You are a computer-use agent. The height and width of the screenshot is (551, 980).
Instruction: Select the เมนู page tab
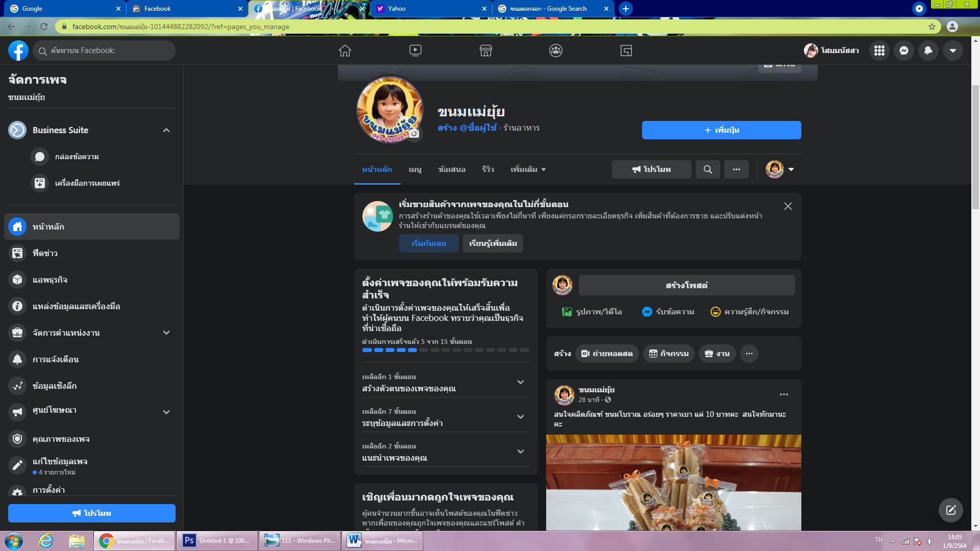click(x=415, y=169)
